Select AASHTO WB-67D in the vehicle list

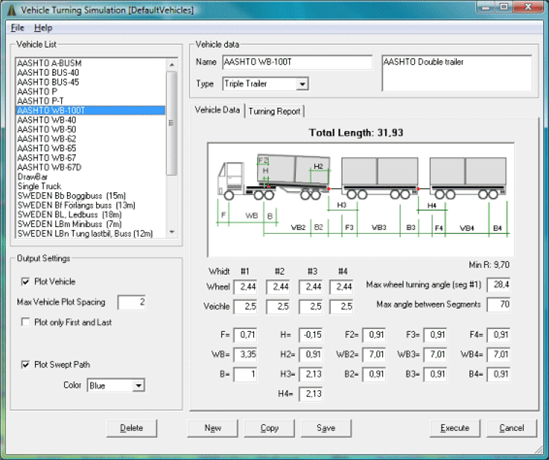(x=91, y=167)
